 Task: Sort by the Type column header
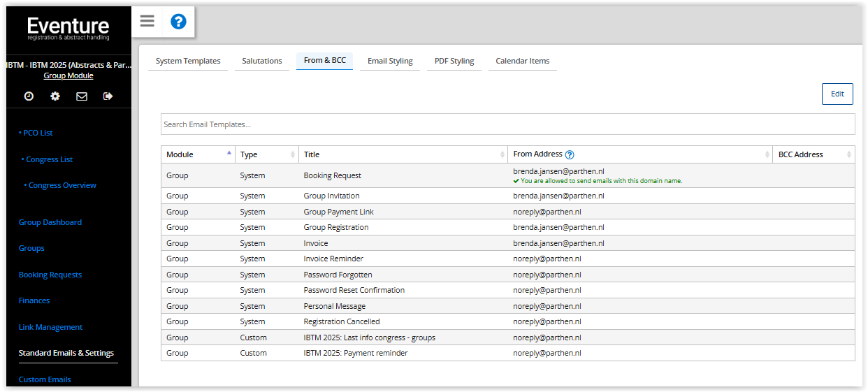coord(266,154)
